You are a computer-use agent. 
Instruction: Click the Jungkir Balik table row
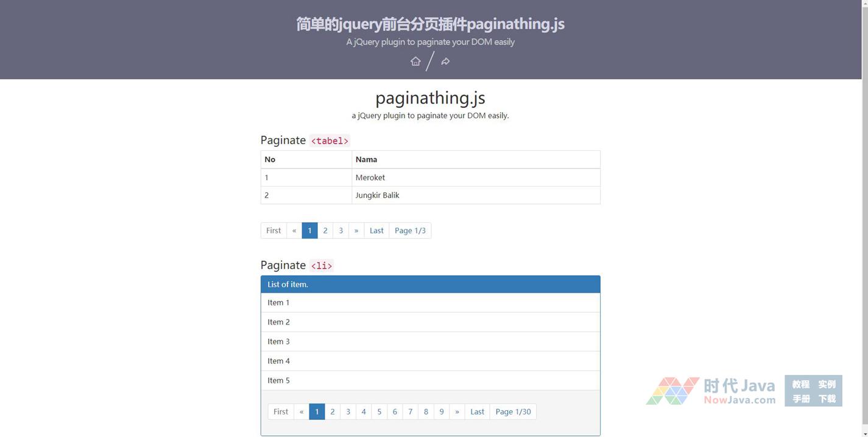[430, 195]
